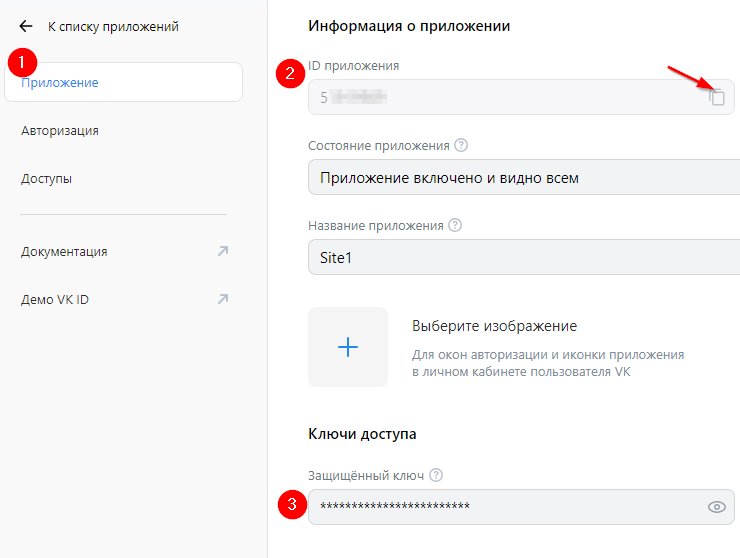Click the masked 'Защищённый ключ' field
Screen dimensions: 740x558
pos(500,507)
